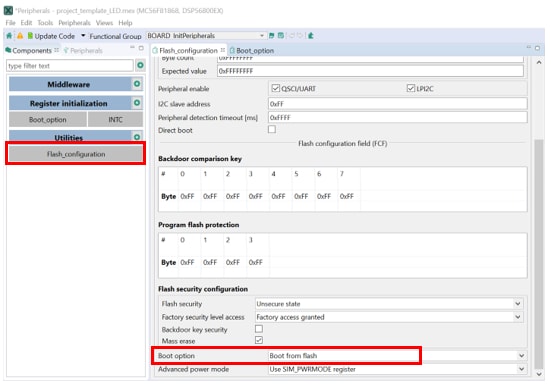Click the vertical scrollbar thumb in editor
Image resolution: width=551 pixels, height=386 pixels.
pyautogui.click(x=539, y=253)
